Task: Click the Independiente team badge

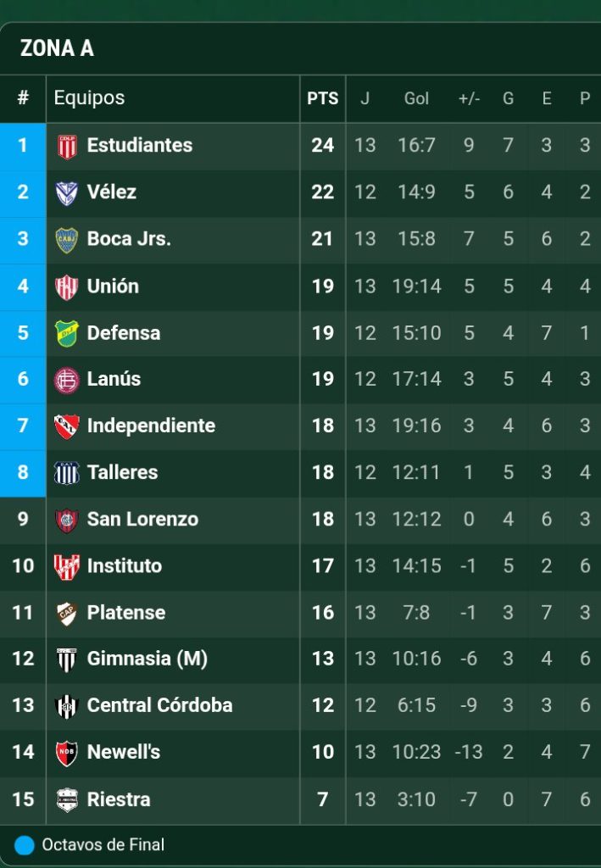Action: click(x=66, y=426)
